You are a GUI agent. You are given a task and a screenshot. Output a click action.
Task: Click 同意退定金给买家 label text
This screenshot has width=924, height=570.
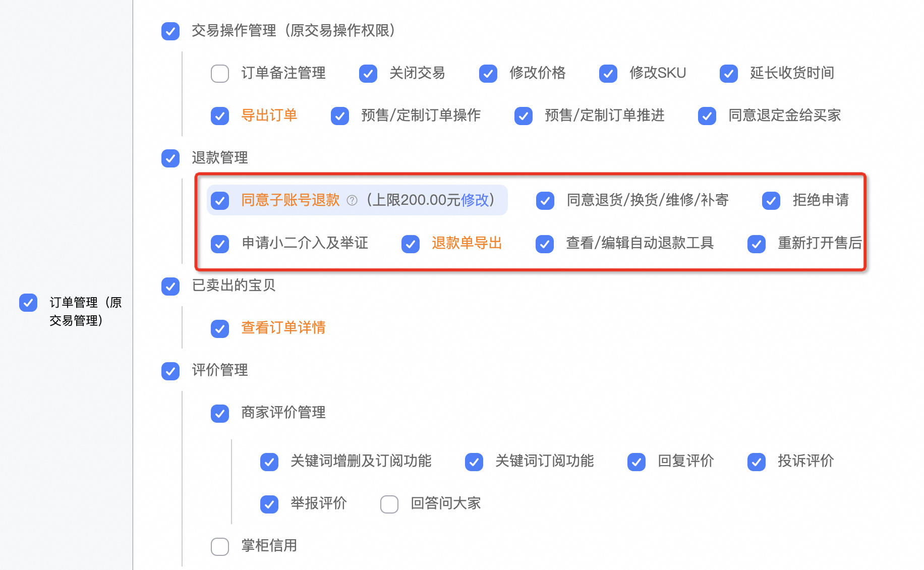point(784,116)
